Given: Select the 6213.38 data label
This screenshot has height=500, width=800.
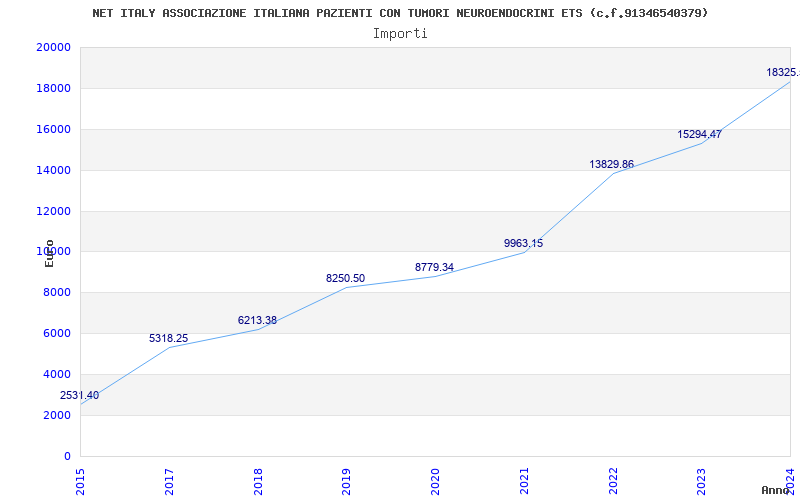Looking at the screenshot, I should coord(257,320).
